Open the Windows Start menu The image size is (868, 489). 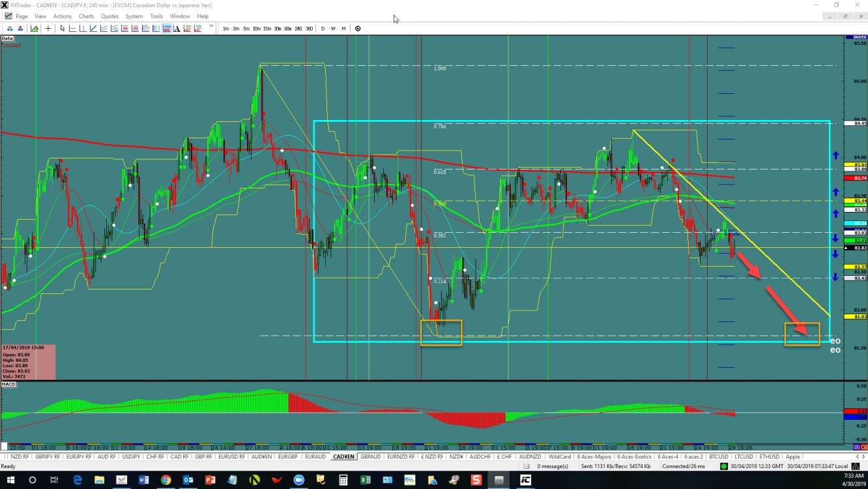(11, 480)
